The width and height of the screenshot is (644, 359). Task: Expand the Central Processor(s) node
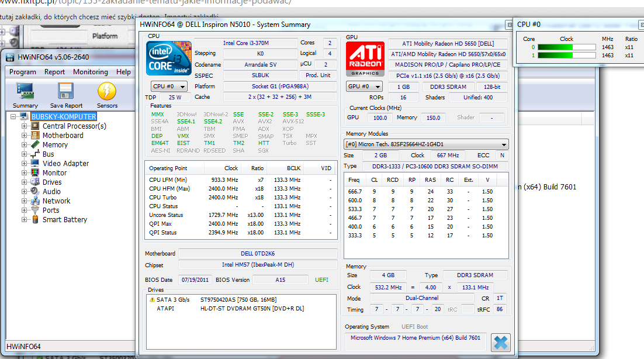[24, 126]
